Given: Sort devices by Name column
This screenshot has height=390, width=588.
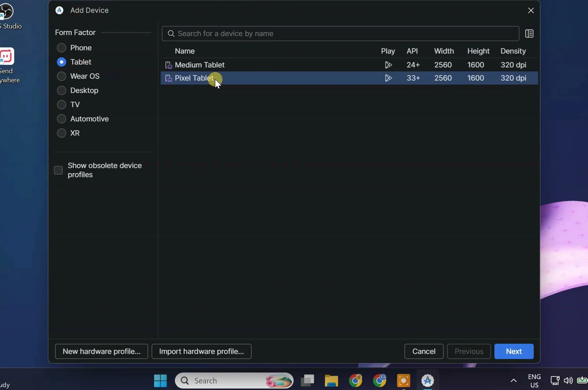Looking at the screenshot, I should click(x=184, y=51).
